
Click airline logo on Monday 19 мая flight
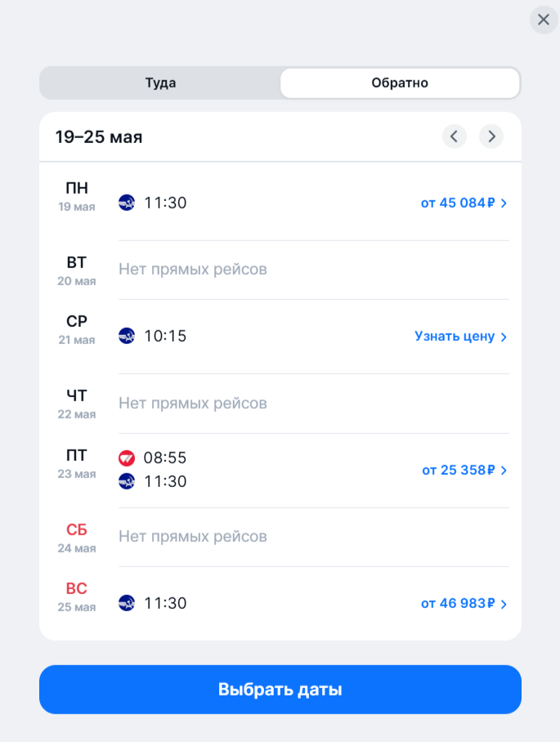(127, 203)
